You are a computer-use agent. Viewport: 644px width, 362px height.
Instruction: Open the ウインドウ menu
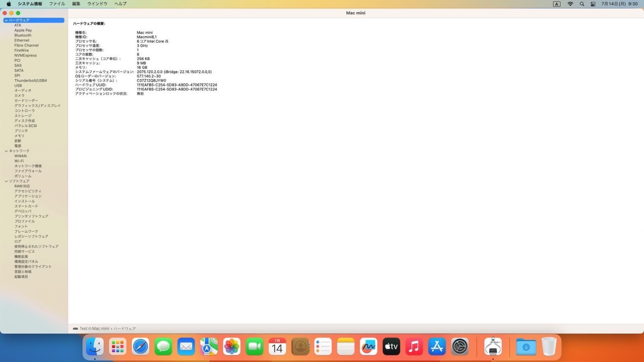point(97,4)
